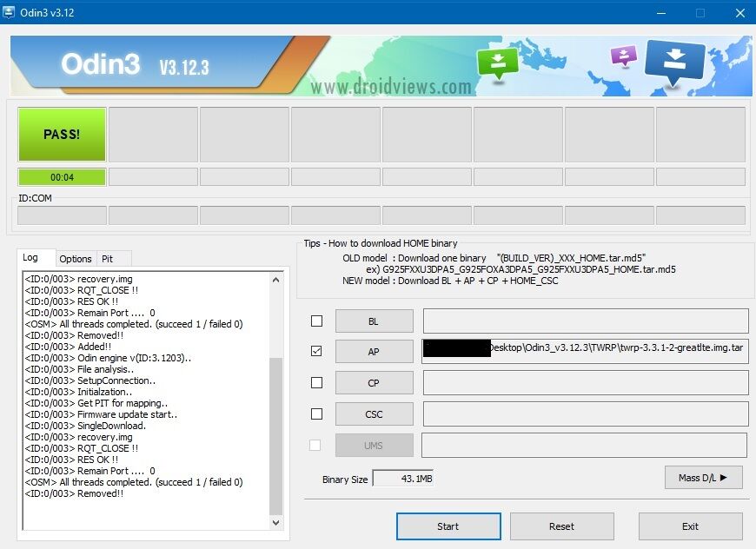Click the BL file path field
This screenshot has height=549, width=756.
586,321
